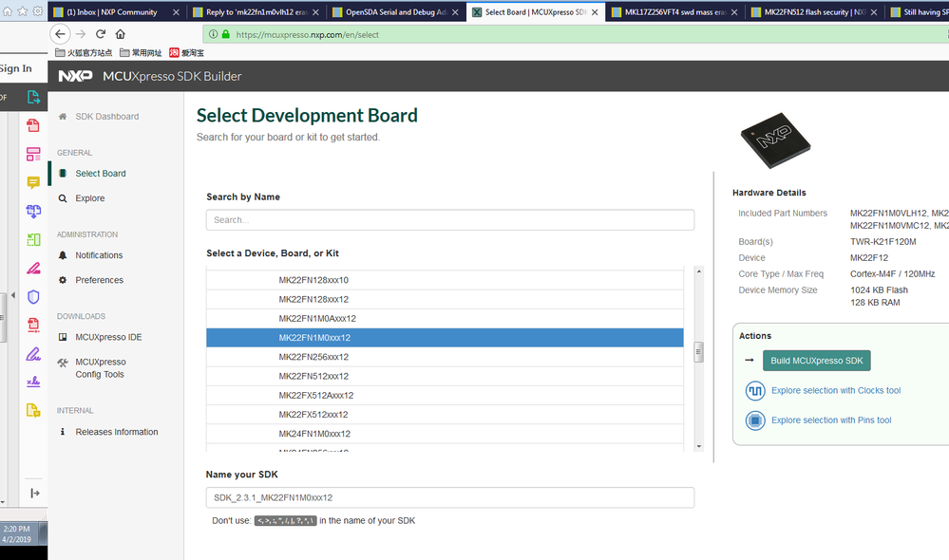Collapse Acrobat tools pane arrow icon
The image size is (949, 560).
click(34, 494)
